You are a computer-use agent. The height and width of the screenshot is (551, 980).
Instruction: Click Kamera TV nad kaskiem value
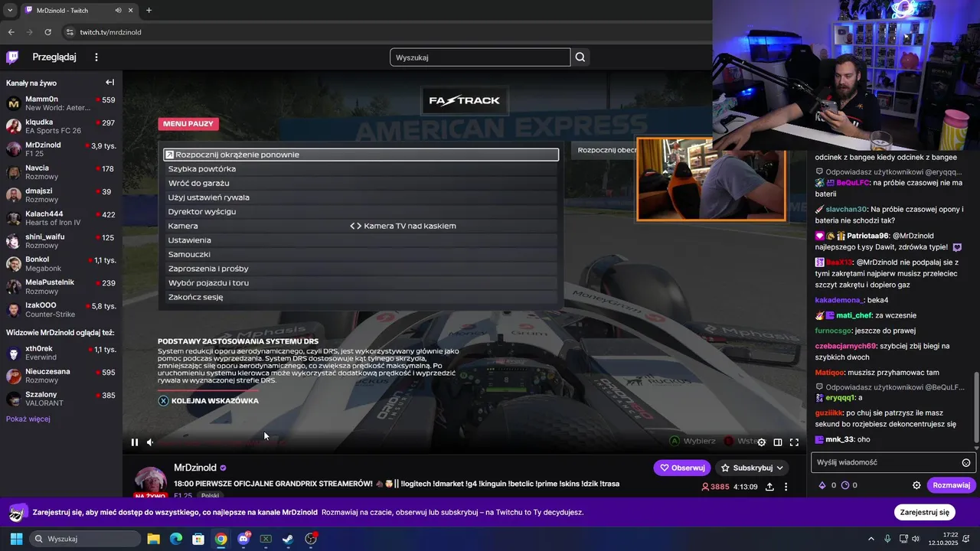click(x=410, y=226)
